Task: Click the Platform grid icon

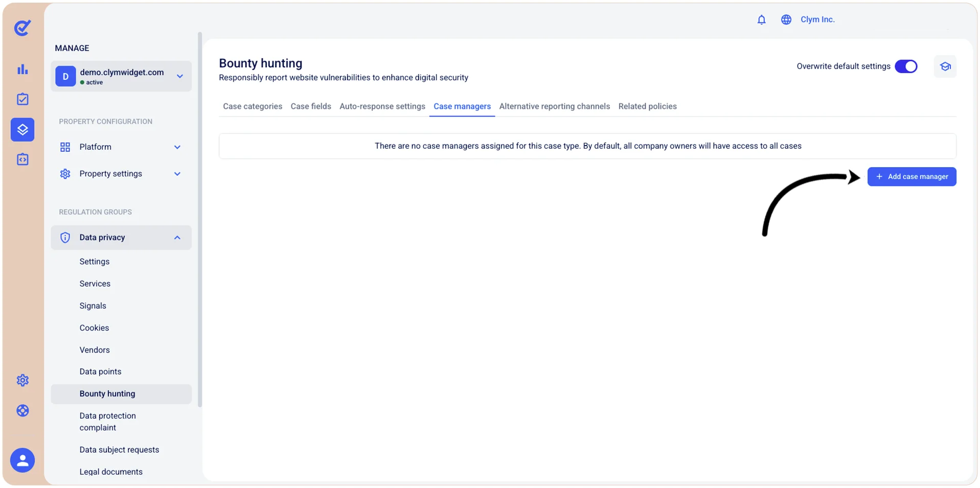Action: pos(65,147)
